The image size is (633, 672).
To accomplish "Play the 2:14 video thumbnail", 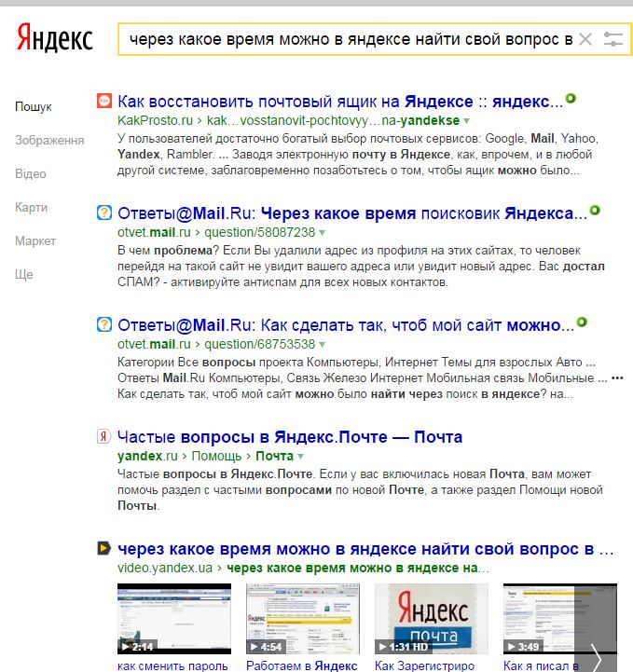I will coord(174,619).
